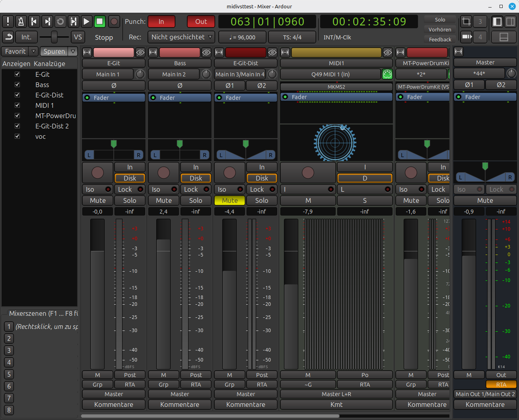Uncheck the voc track visibility checkbox
This screenshot has height=420, width=519.
(17, 136)
